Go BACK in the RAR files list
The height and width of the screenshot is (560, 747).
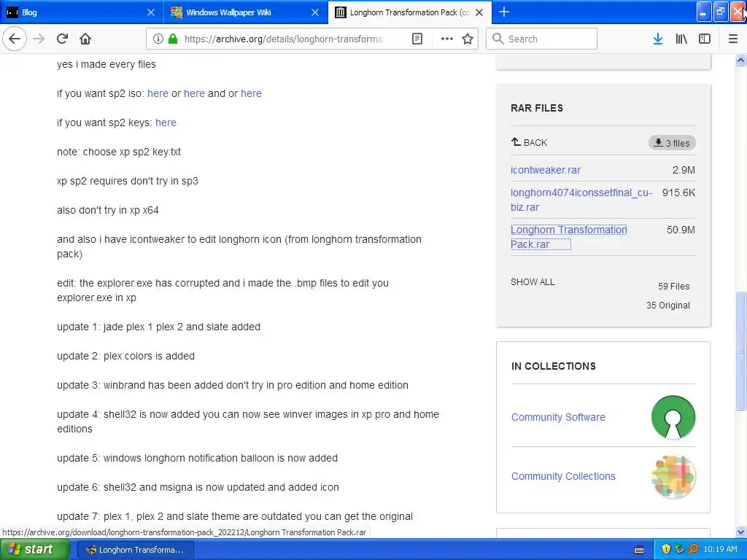(530, 142)
